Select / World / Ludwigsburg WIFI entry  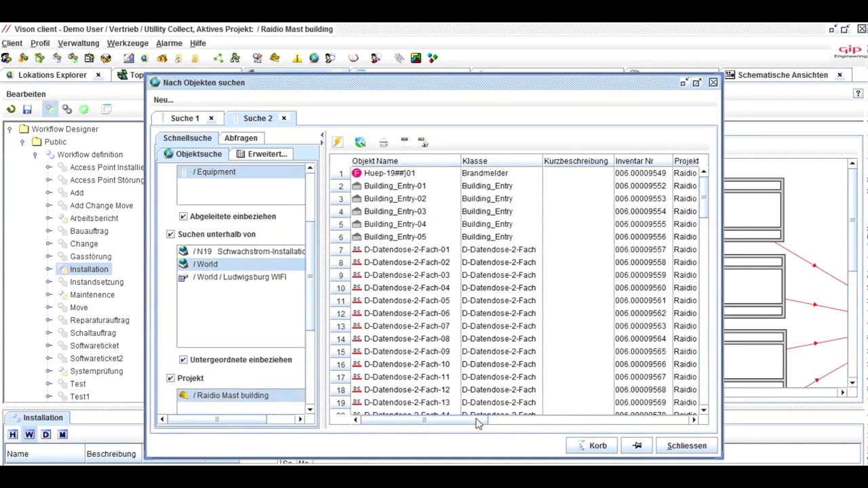tap(241, 277)
